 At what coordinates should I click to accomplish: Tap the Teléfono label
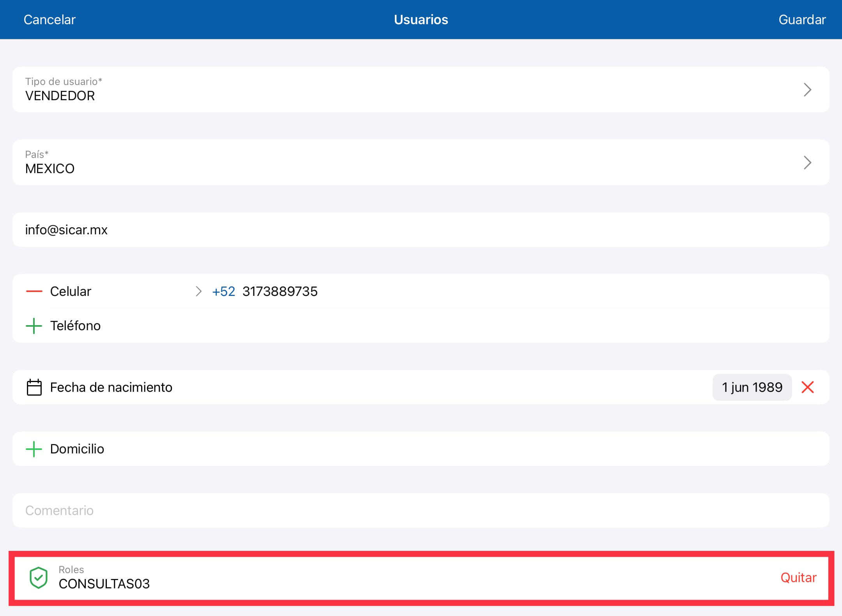(x=75, y=326)
